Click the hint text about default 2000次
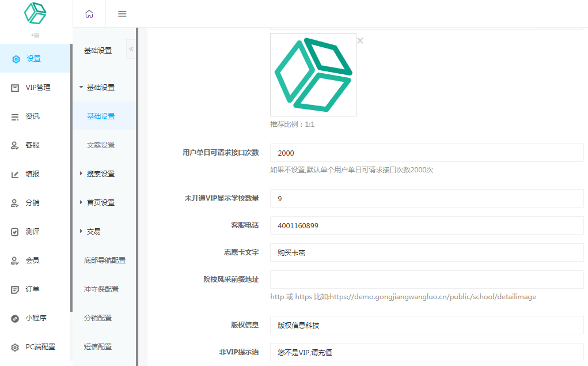Screen dimensions: 588x366 352,169
